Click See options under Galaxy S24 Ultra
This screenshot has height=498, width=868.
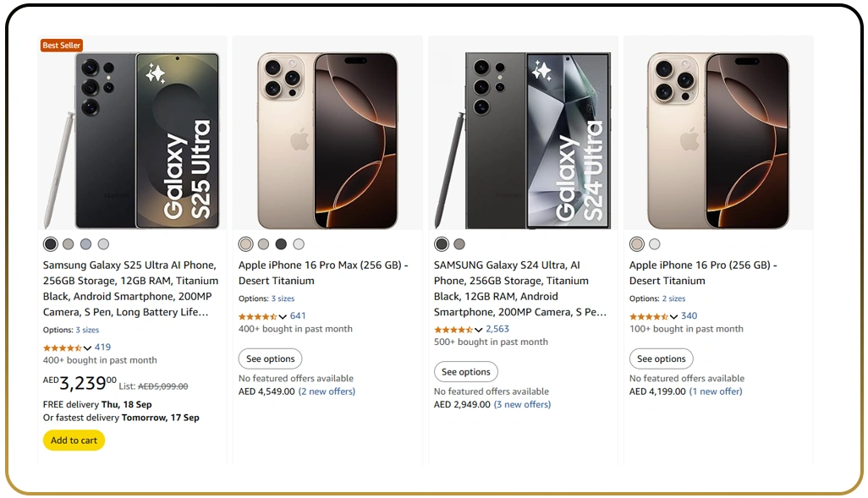(x=465, y=371)
